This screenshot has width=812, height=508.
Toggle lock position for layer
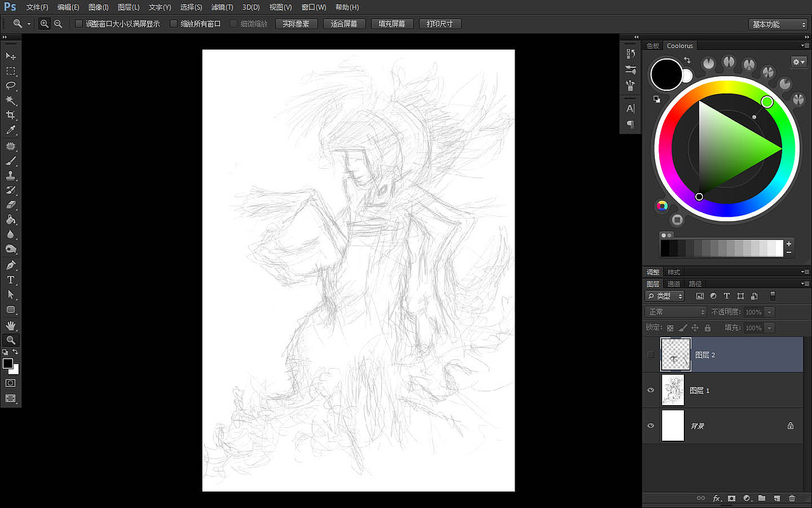click(x=695, y=328)
